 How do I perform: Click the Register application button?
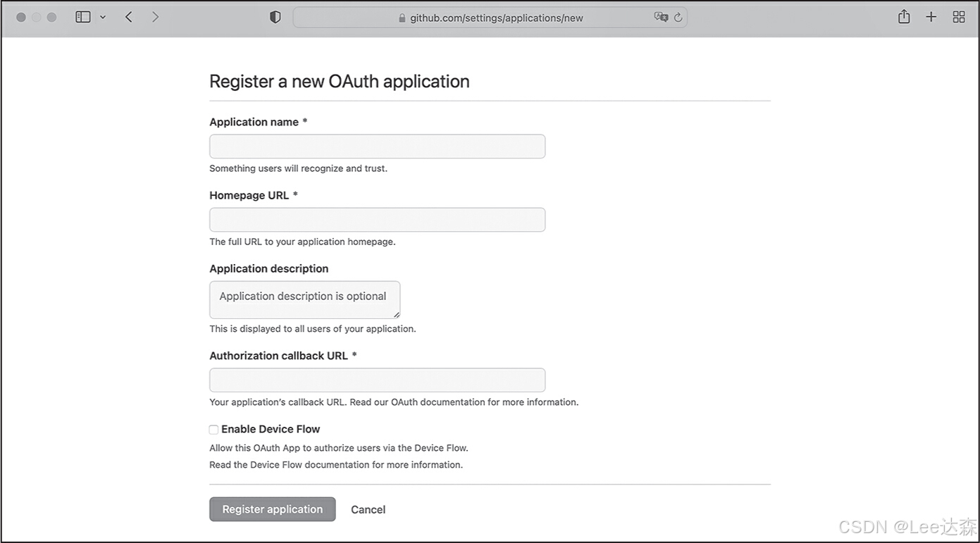point(272,509)
